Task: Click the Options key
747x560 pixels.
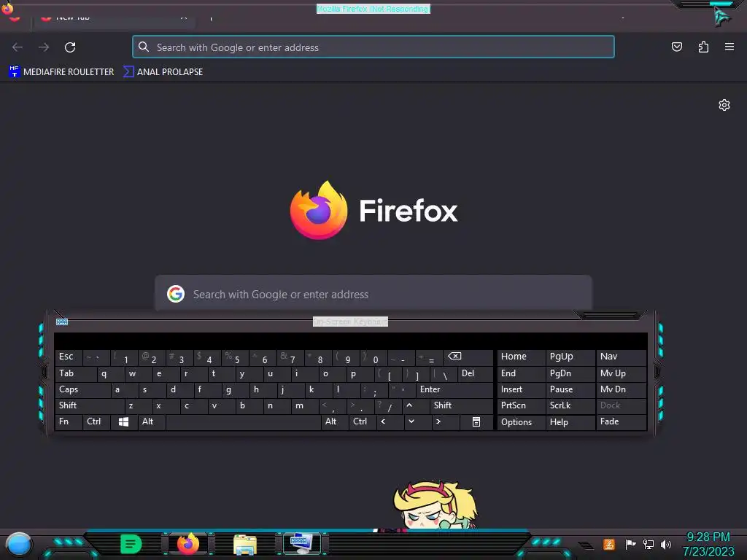Action: click(521, 422)
